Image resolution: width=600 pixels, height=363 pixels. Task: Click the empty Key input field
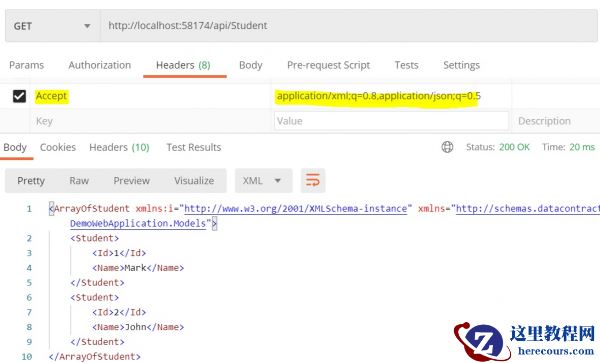pyautogui.click(x=150, y=121)
